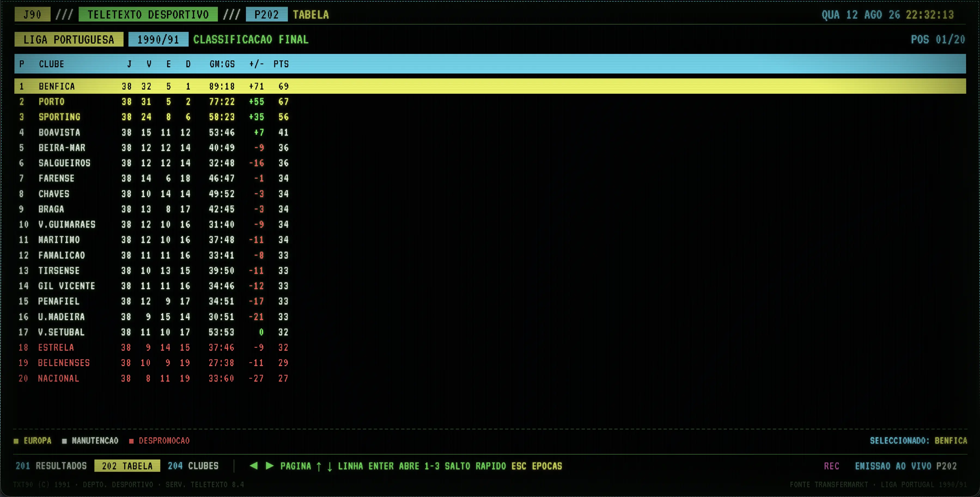This screenshot has width=980, height=497.
Task: Select the BOAVISTA row
Action: [490, 132]
